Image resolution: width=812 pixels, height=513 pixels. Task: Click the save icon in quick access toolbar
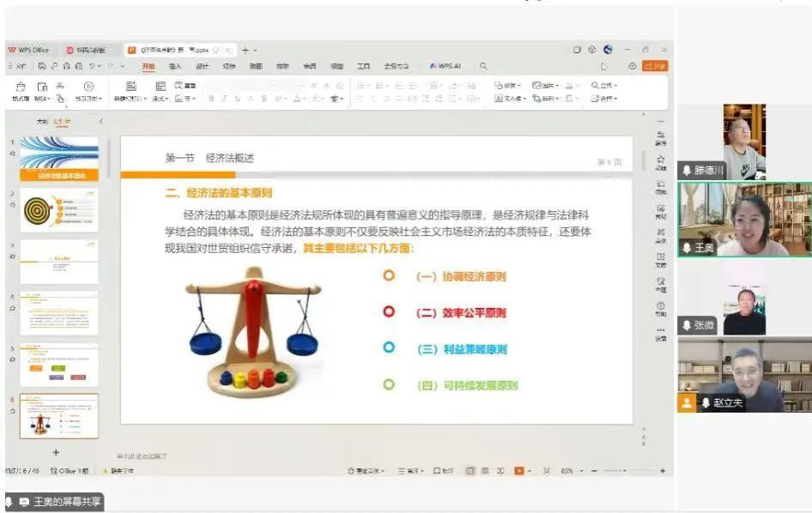[42, 66]
